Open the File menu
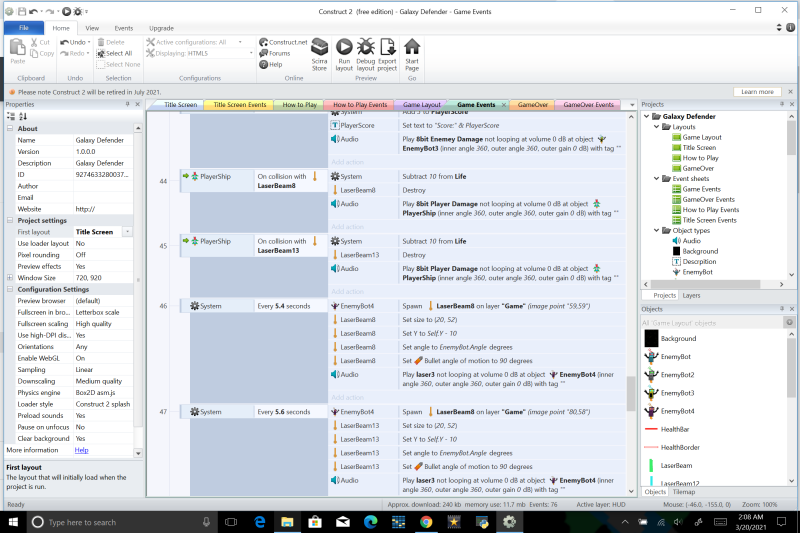Image resolution: width=800 pixels, height=533 pixels. click(x=24, y=28)
